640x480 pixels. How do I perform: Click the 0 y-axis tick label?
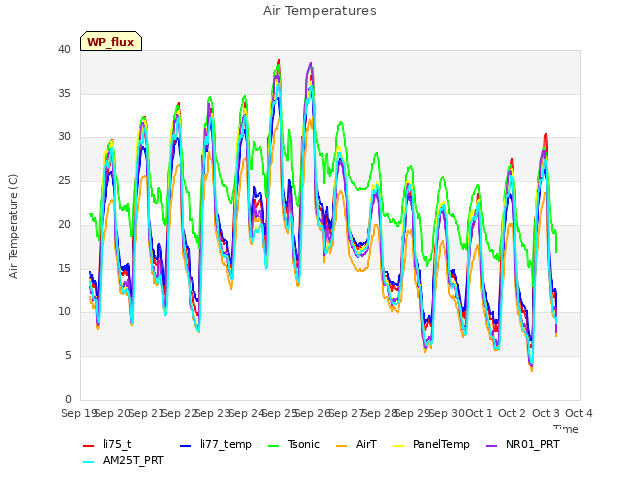coord(68,399)
